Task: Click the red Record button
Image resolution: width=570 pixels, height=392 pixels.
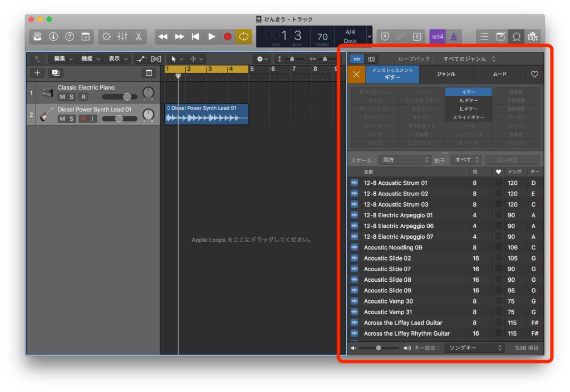Action: click(x=228, y=37)
